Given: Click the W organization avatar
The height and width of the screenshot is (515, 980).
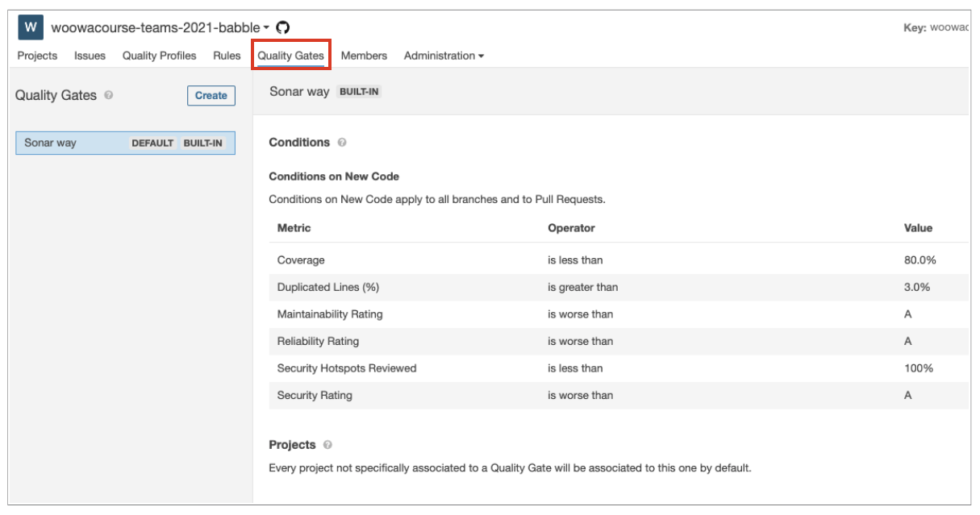Looking at the screenshot, I should 31,27.
